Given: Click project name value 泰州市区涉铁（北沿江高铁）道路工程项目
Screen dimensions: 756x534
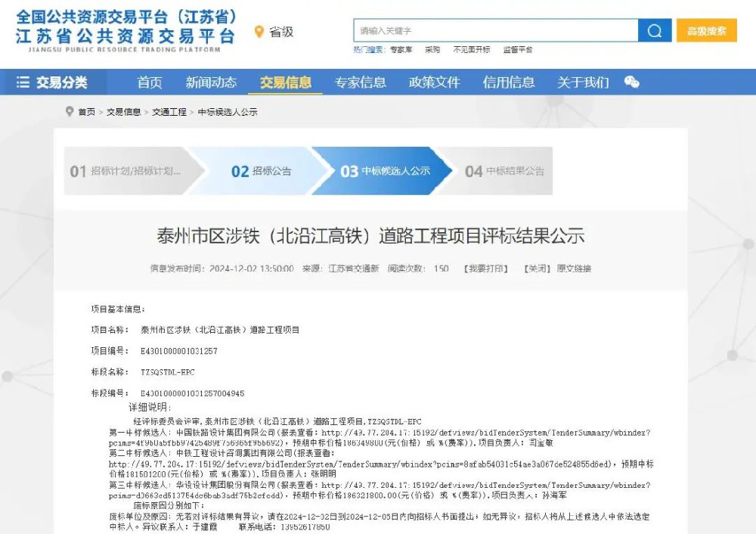Looking at the screenshot, I should coord(220,330).
